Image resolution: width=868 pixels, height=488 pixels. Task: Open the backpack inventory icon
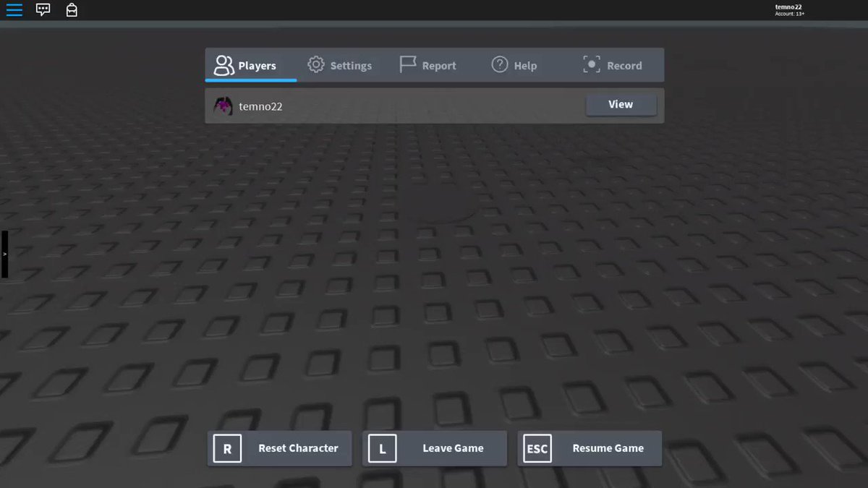pos(72,10)
